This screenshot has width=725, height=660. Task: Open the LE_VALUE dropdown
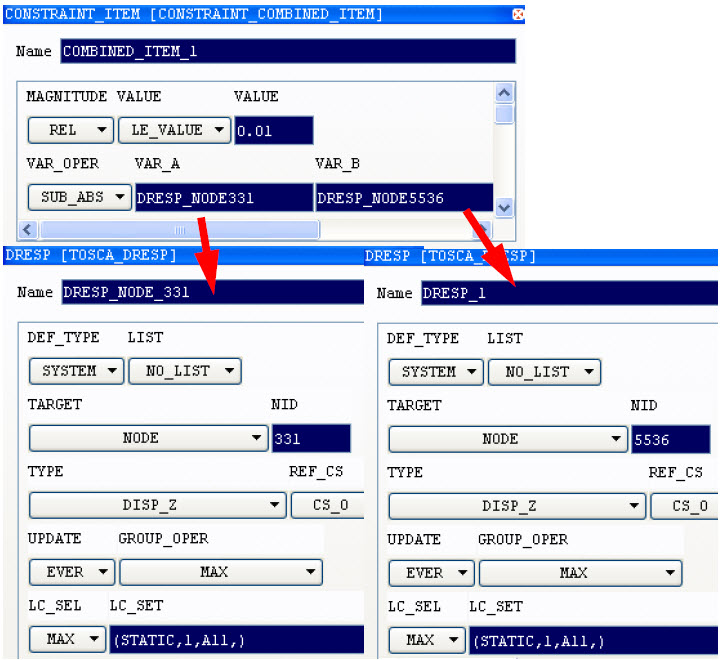(174, 130)
